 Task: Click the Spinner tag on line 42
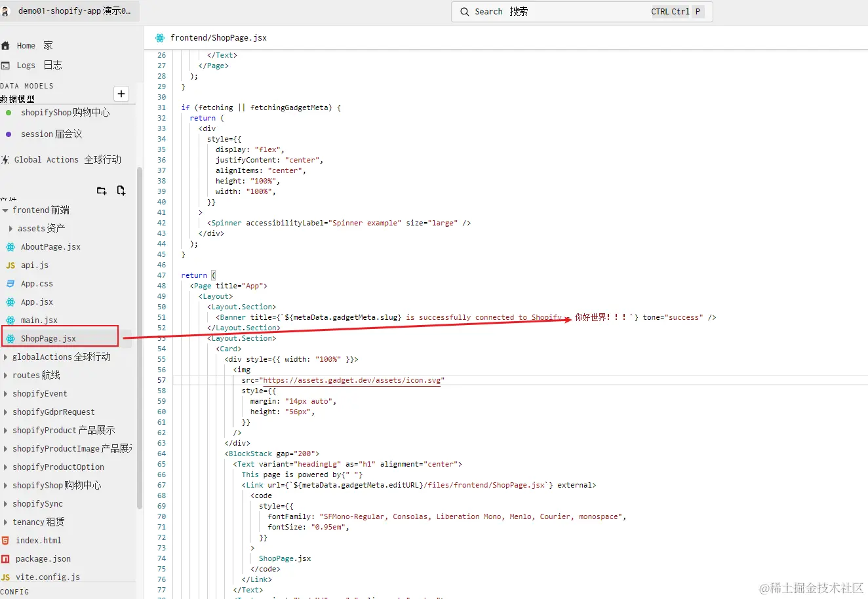pyautogui.click(x=339, y=223)
